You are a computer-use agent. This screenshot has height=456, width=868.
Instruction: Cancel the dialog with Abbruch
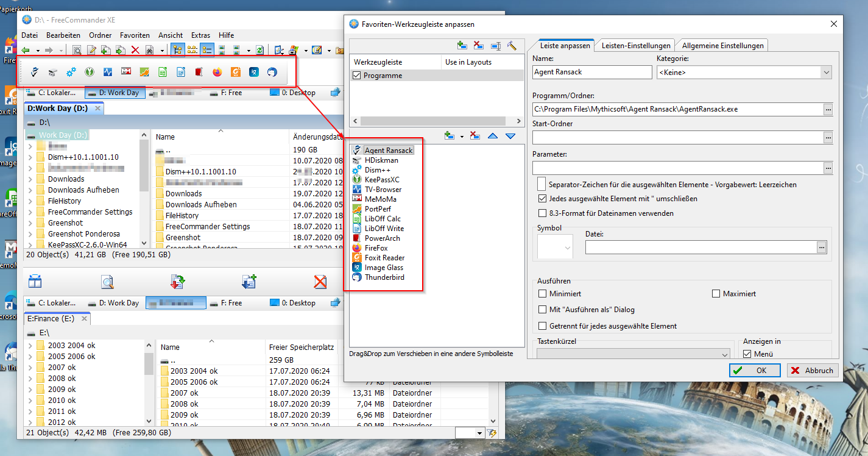click(813, 370)
